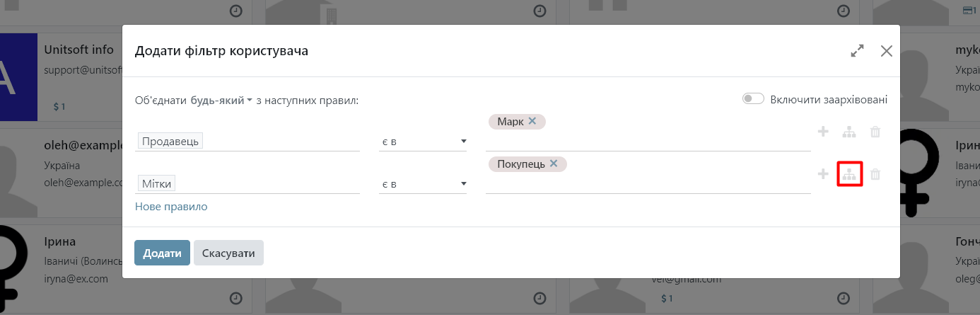Remove the Покупець tag
Viewport: 980px width, 315px height.
[554, 164]
